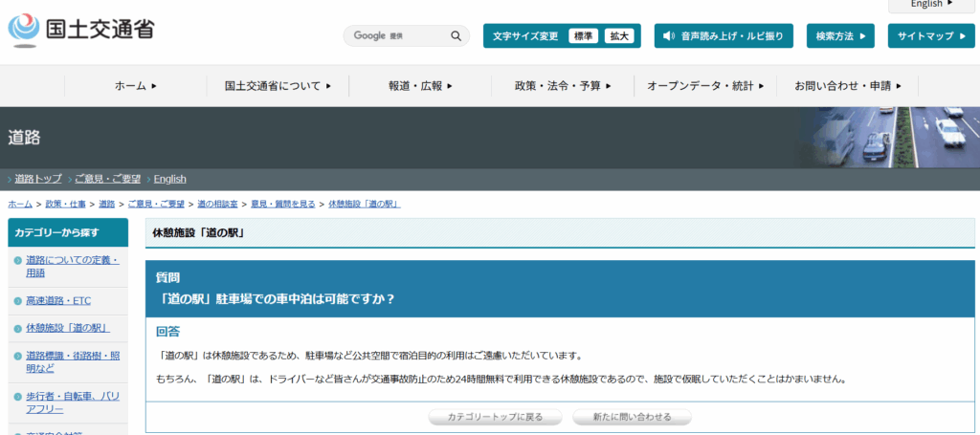980x435 pixels.
Task: Click カテゴリートップに戻る button
Action: (x=495, y=417)
